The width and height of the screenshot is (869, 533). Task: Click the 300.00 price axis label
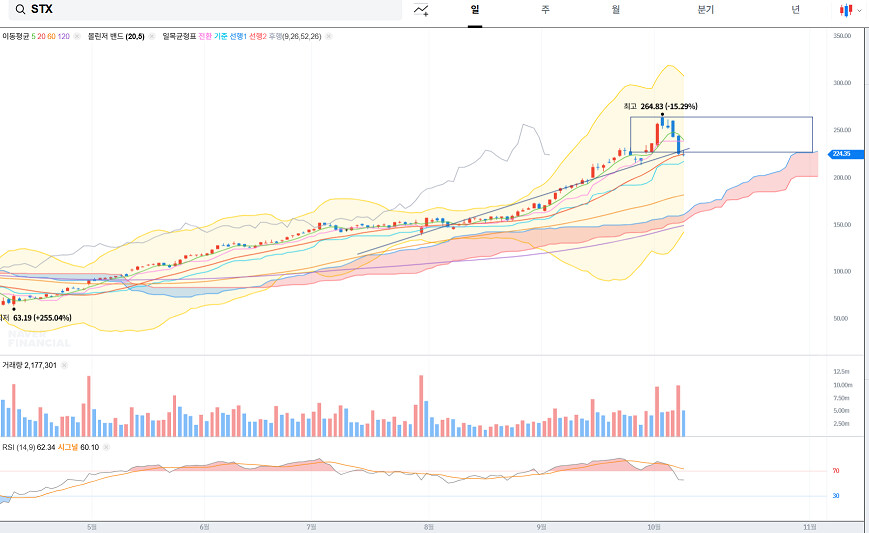842,83
